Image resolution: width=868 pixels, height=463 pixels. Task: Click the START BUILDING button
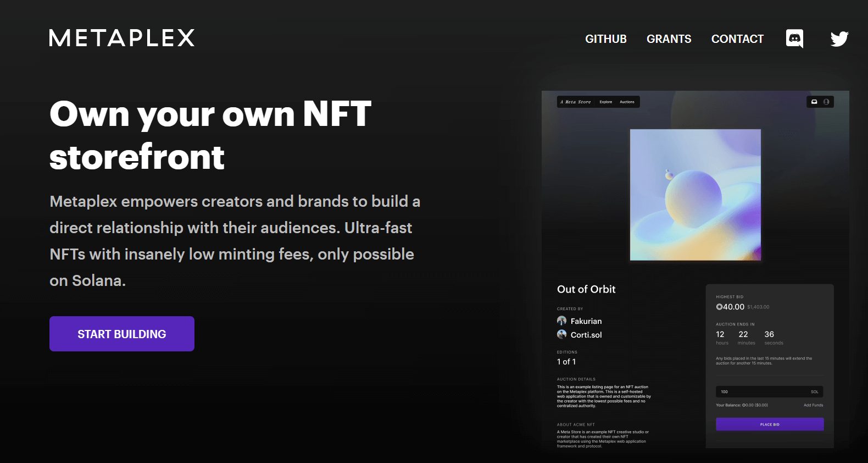122,334
